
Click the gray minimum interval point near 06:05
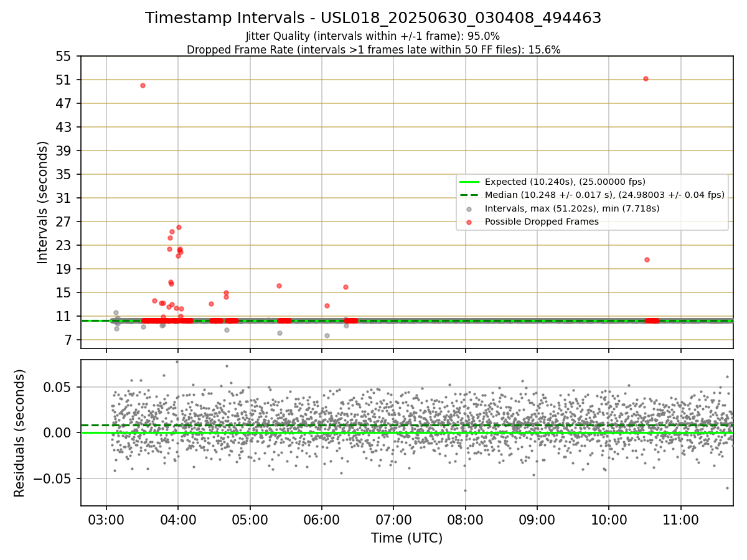click(327, 335)
